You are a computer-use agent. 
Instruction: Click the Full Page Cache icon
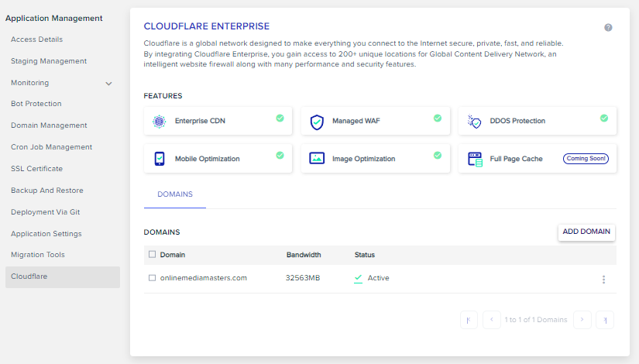tap(475, 159)
